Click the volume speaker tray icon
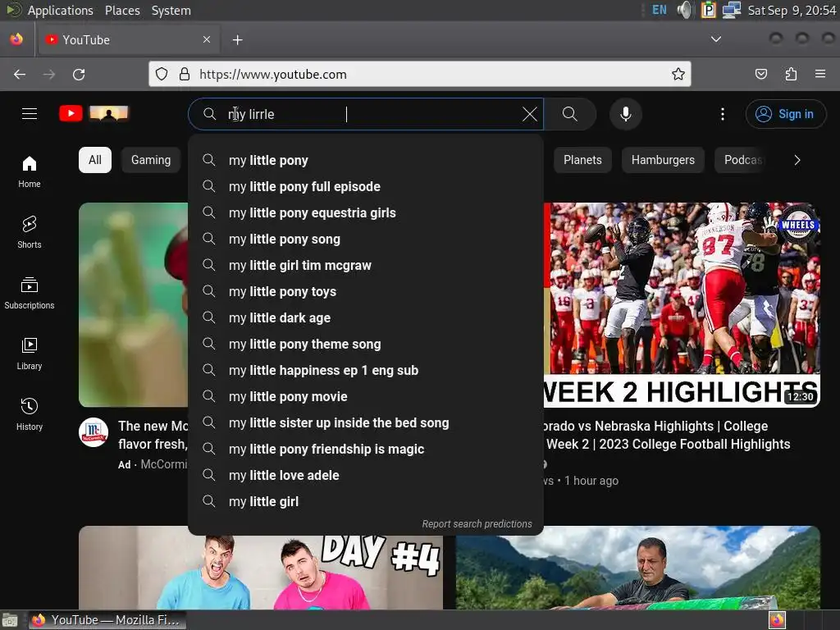This screenshot has width=840, height=630. 685,10
